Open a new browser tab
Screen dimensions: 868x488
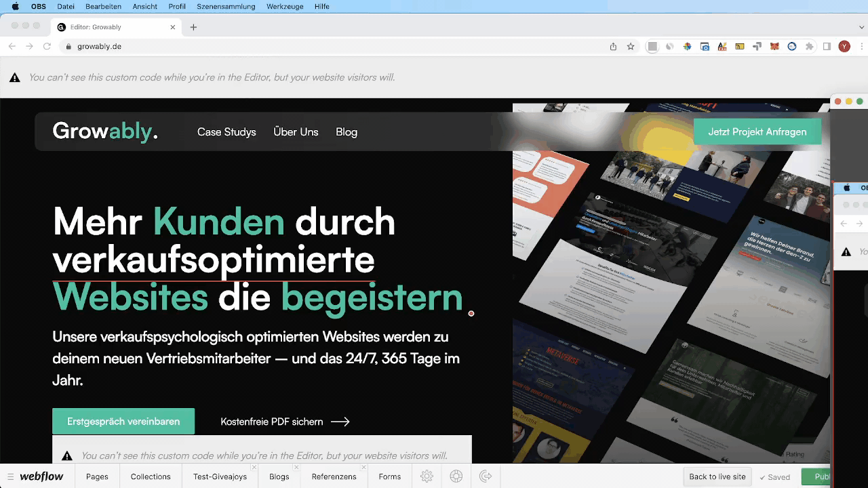193,27
